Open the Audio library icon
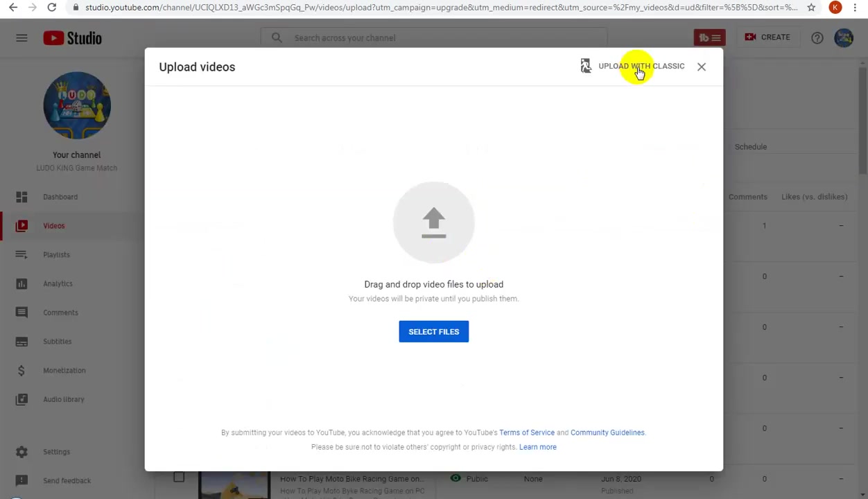Image resolution: width=868 pixels, height=499 pixels. pos(21,399)
